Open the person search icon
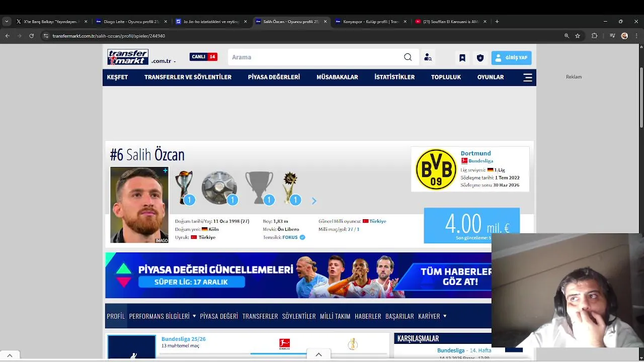The width and height of the screenshot is (644, 362). tap(428, 57)
